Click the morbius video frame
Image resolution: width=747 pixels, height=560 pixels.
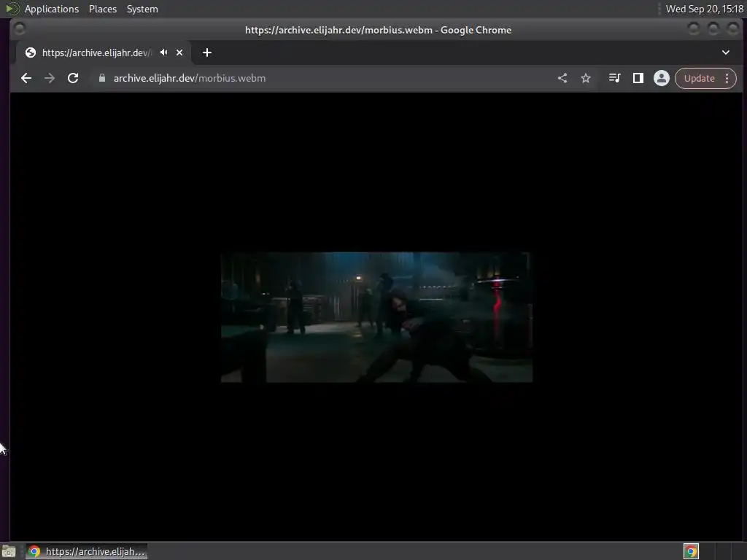coord(376,317)
